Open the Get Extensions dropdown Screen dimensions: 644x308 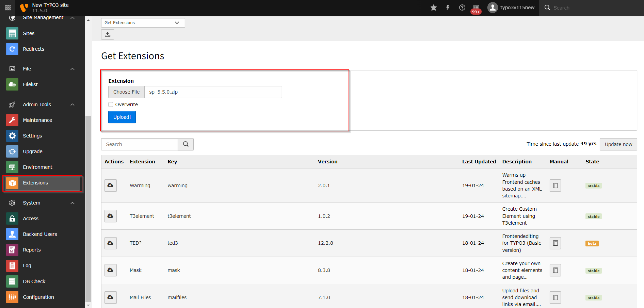(x=143, y=23)
